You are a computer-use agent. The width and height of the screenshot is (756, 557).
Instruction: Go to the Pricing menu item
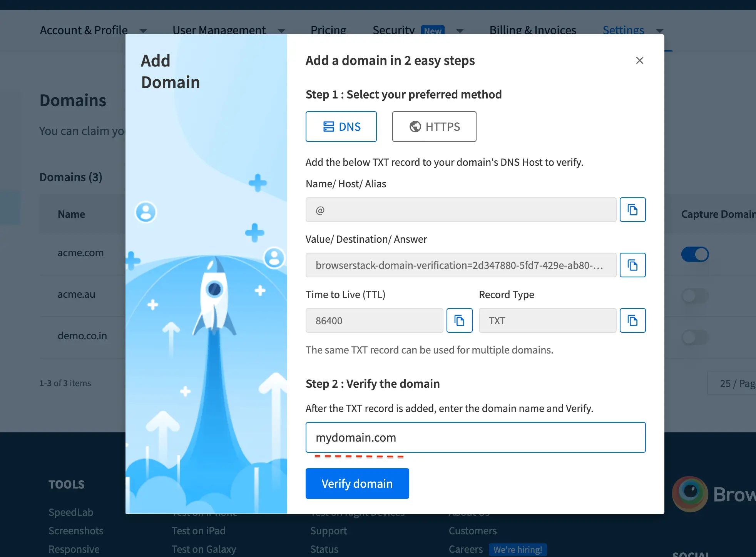coord(328,30)
